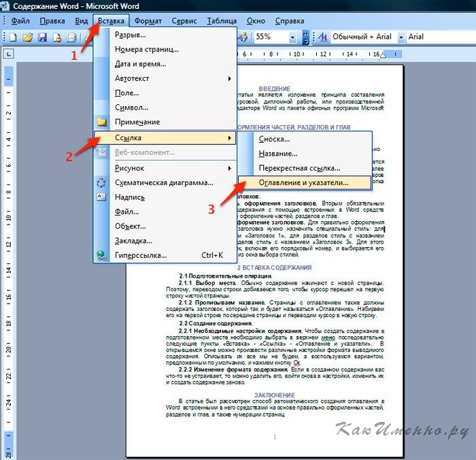Click the Примечание folder icon in the menu

[x=101, y=122]
